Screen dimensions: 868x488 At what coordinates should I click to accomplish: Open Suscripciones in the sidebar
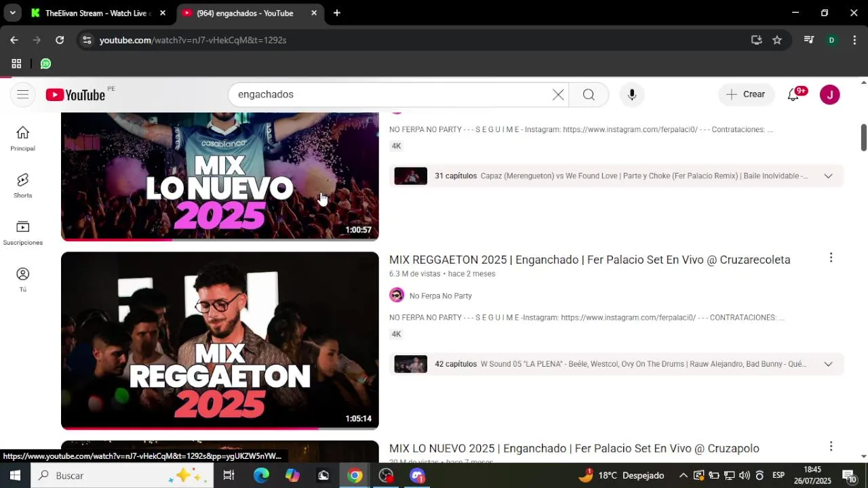click(23, 232)
